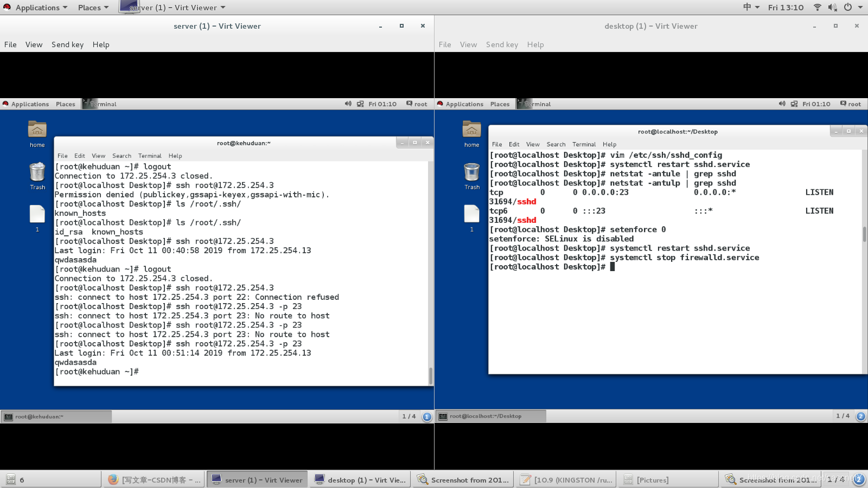Expand the host system menu arrow

pyautogui.click(x=860, y=8)
